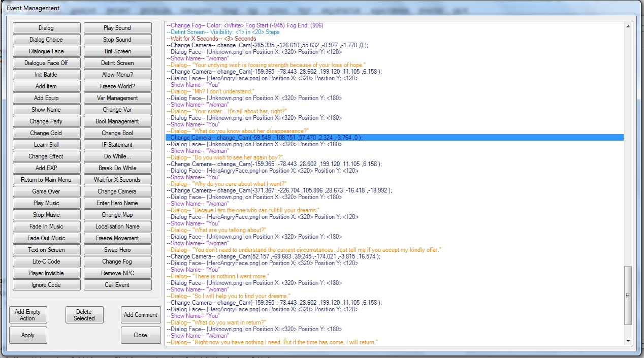The width and height of the screenshot is (644, 358).
Task: Insert an IF Statemant action
Action: point(117,145)
